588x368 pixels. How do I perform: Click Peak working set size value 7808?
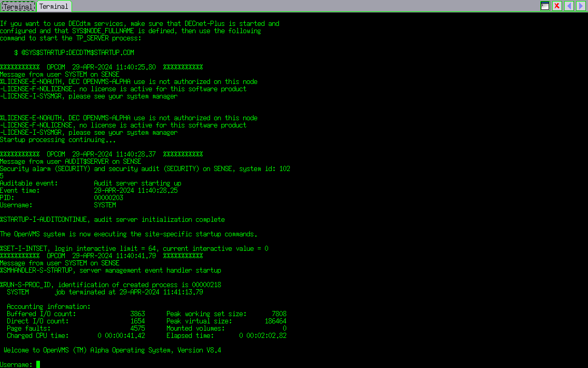279,314
